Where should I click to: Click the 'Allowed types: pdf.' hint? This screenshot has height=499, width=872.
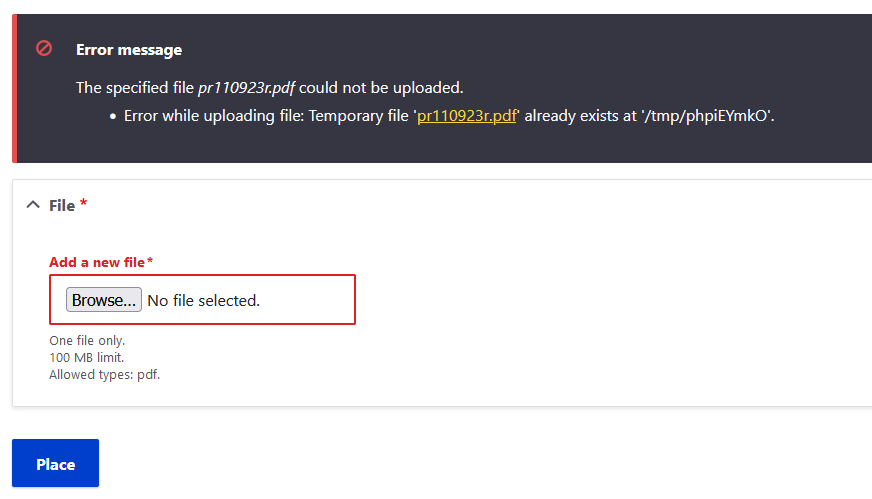tap(105, 374)
